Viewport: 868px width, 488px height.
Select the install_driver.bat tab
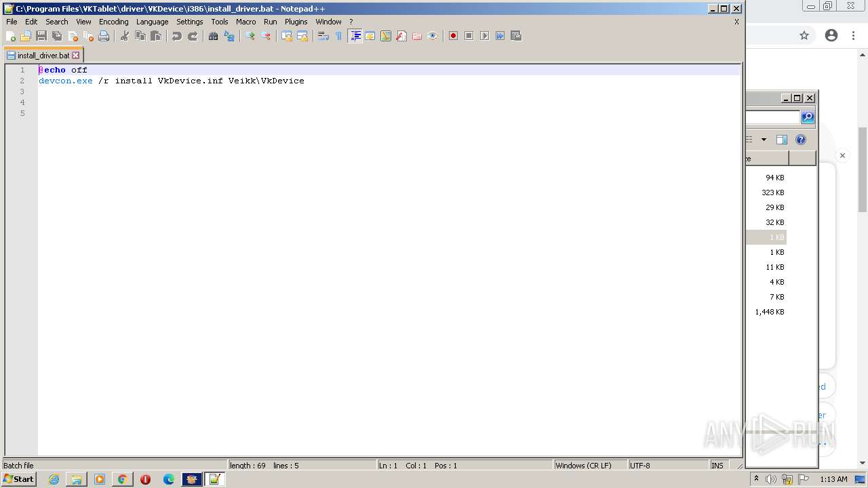point(43,56)
